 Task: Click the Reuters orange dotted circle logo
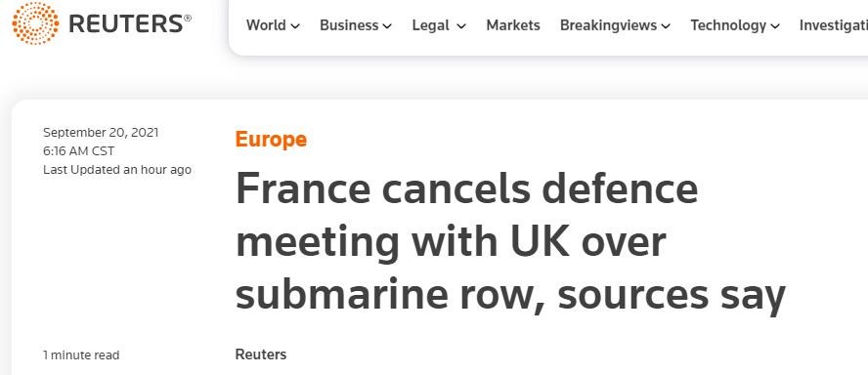35,22
